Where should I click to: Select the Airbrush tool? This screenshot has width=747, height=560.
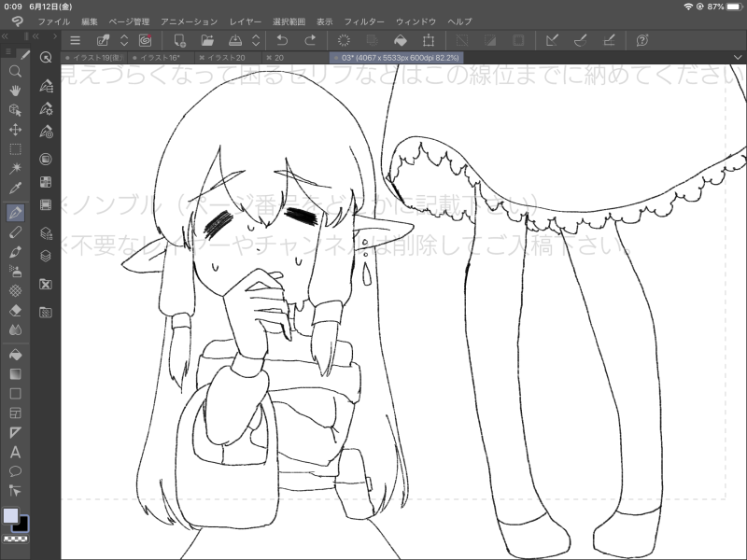click(x=15, y=271)
